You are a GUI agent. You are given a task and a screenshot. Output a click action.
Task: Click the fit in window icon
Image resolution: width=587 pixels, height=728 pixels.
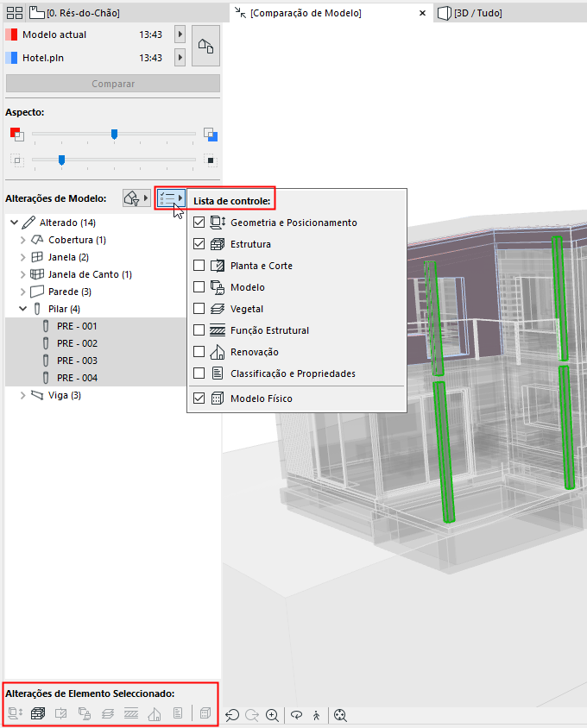click(x=340, y=715)
